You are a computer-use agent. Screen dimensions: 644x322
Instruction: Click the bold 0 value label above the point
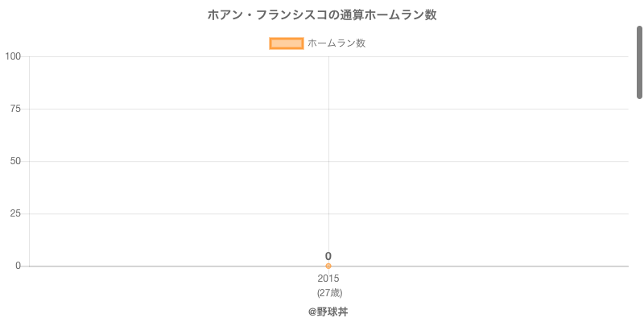tap(328, 256)
